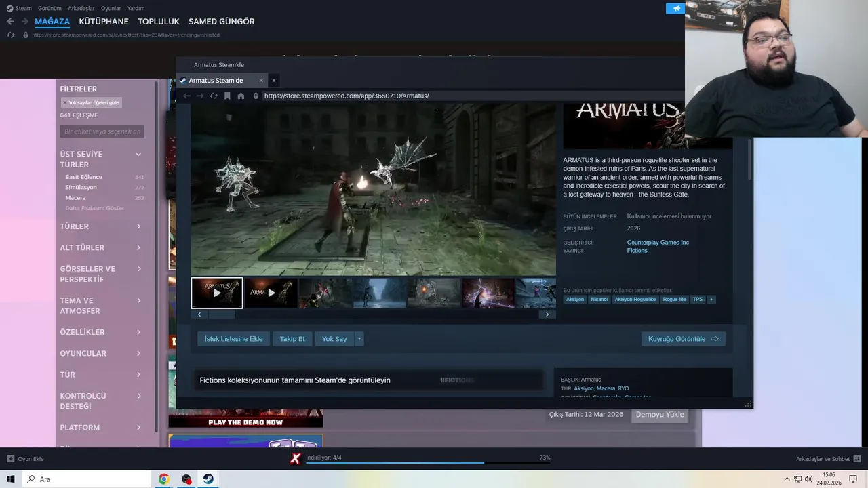The image size is (868, 488).
Task: Open Counterplay Games Inc developer link
Action: [658, 243]
